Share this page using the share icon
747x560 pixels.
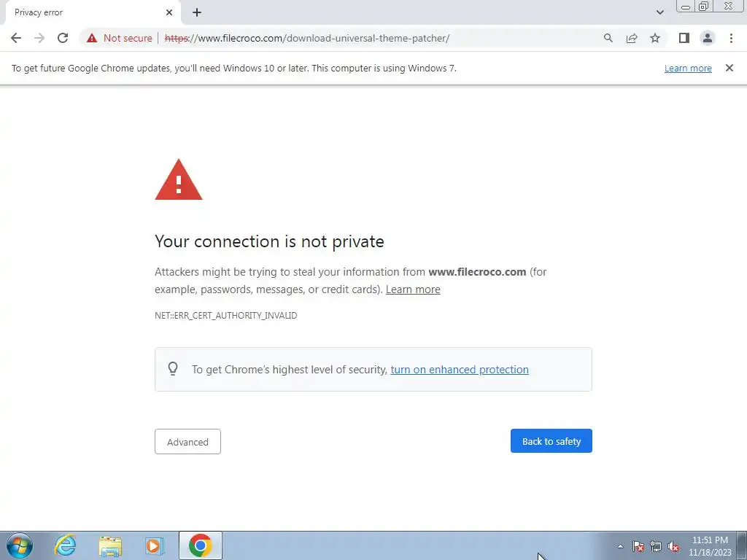tap(632, 38)
